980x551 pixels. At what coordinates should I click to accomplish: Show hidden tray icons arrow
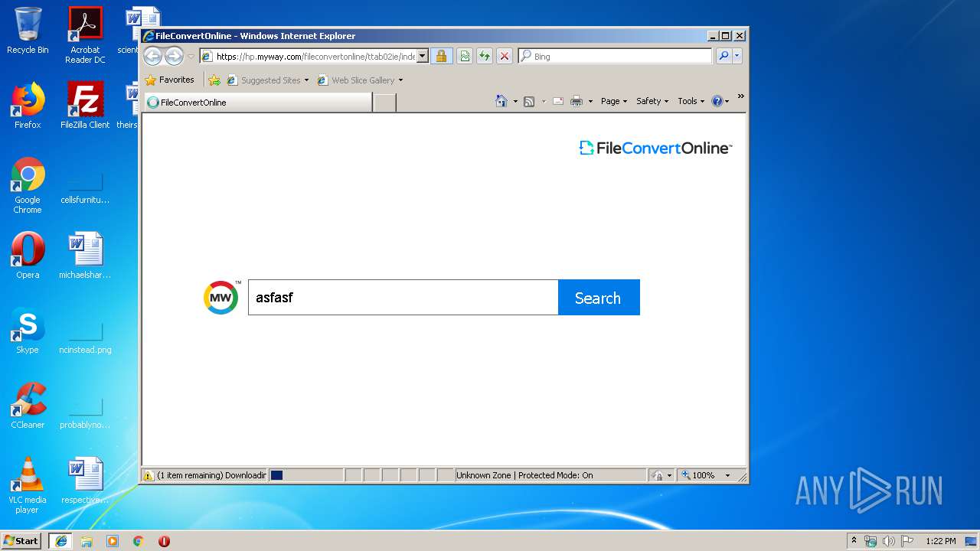854,541
